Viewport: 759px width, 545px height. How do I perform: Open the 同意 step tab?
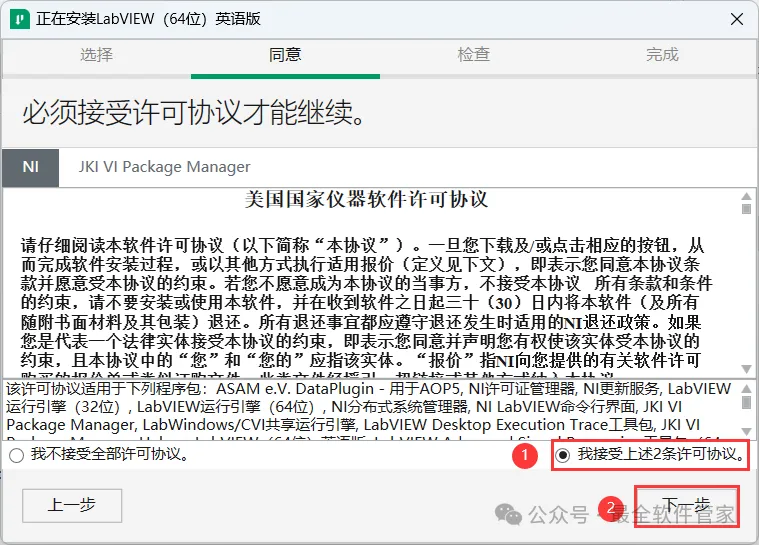pyautogui.click(x=285, y=55)
